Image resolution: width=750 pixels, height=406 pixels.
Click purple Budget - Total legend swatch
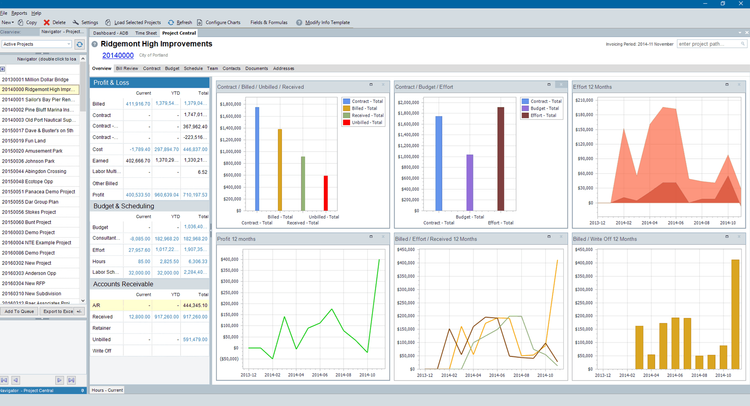click(525, 109)
